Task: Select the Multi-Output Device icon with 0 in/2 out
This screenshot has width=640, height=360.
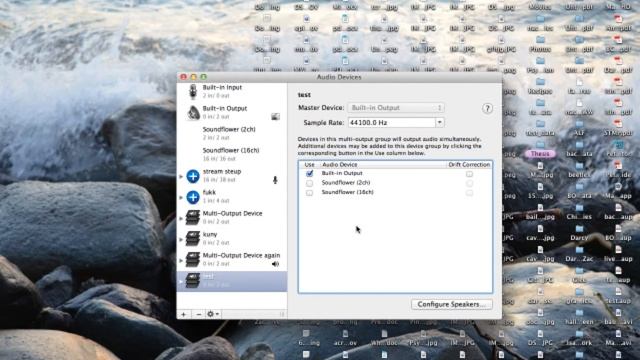Action: click(193, 218)
